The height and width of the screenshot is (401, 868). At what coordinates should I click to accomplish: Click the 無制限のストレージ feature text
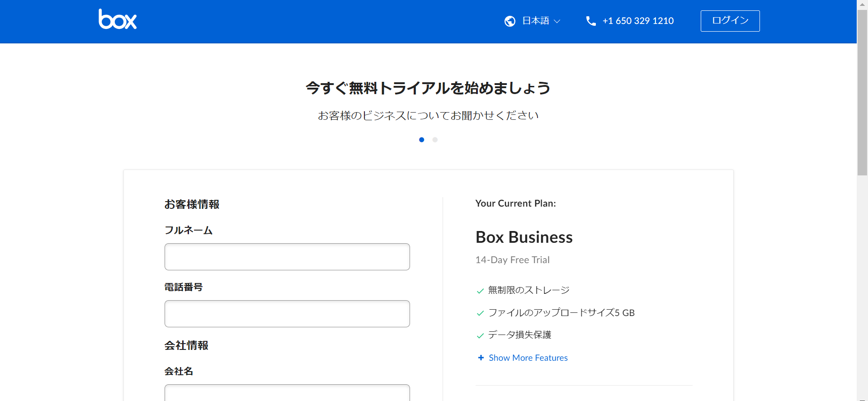click(x=529, y=290)
